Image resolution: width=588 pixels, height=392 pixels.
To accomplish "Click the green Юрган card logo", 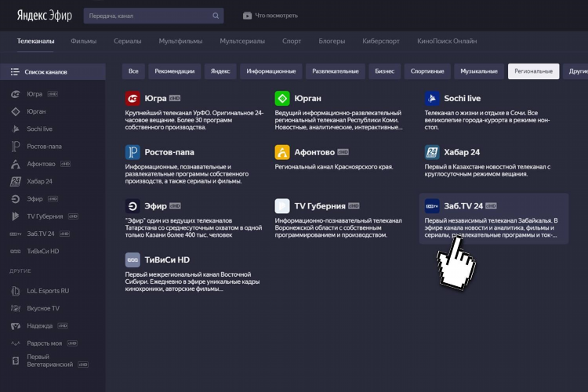I will click(282, 98).
